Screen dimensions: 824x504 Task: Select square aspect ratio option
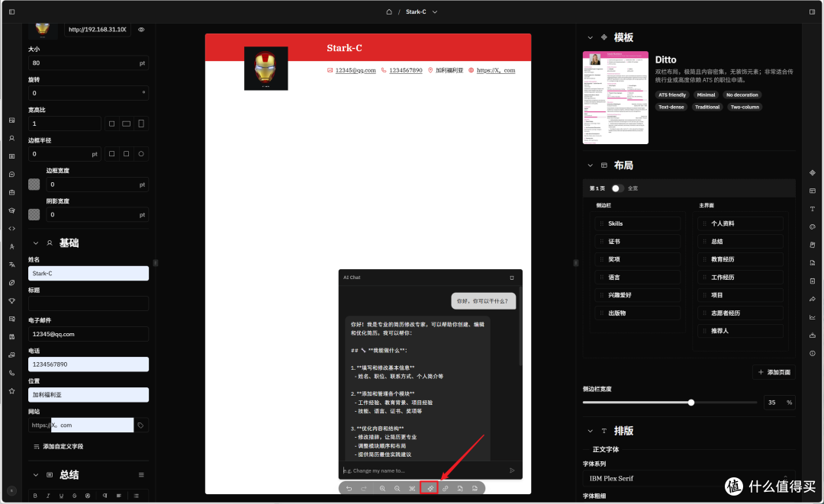[111, 124]
